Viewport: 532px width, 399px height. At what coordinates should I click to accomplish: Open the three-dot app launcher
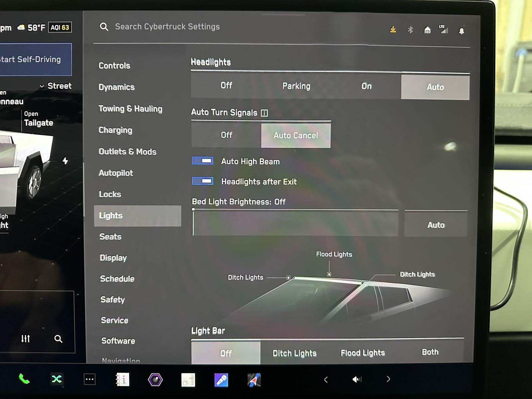coord(89,379)
